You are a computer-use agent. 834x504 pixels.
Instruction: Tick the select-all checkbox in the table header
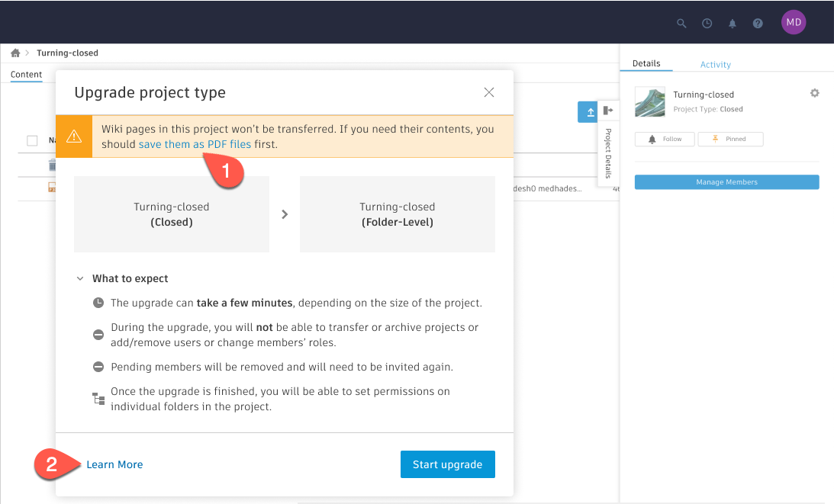tap(31, 140)
